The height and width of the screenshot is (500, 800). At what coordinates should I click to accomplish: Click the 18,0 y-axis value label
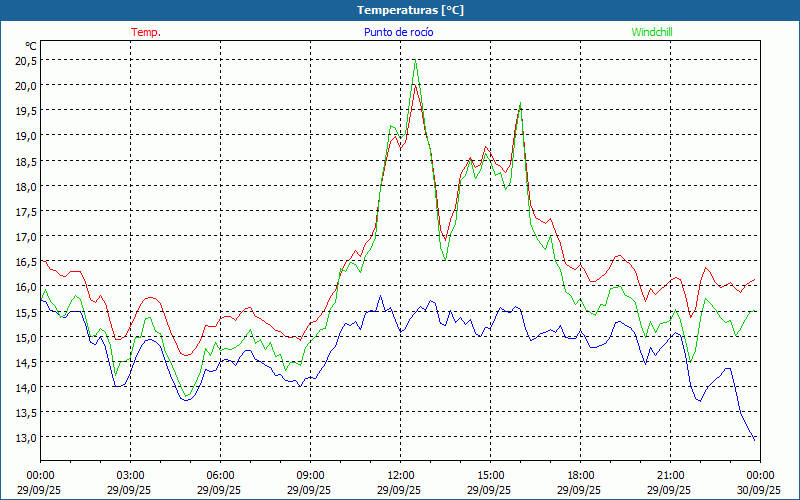pos(26,186)
